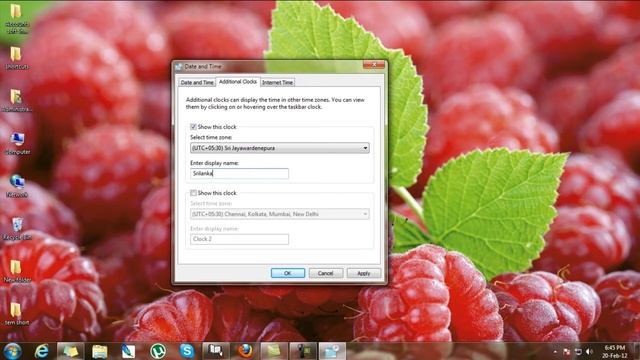Select the 'tem short' folder on desktop

pos(17,313)
